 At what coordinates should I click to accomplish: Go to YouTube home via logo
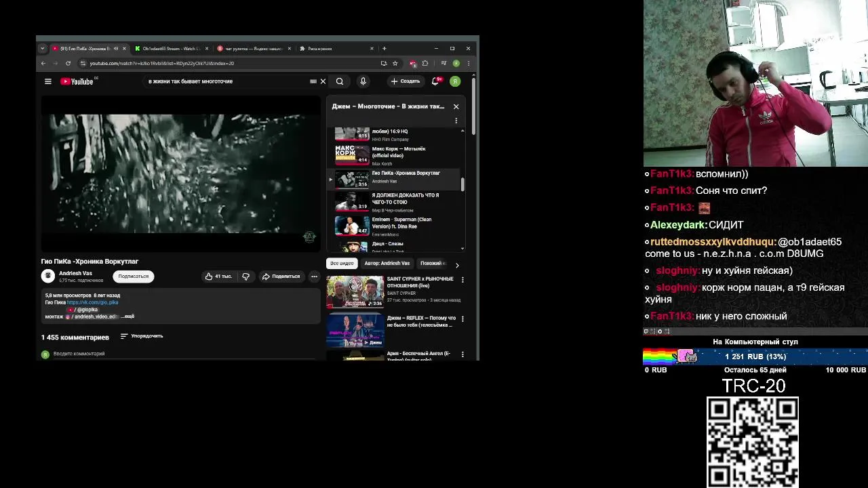77,81
